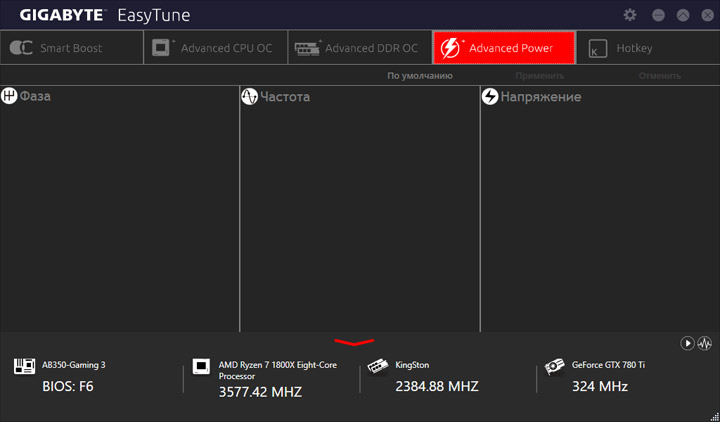
Task: Click the 3577.42 MHZ CPU frequency value
Action: (260, 392)
